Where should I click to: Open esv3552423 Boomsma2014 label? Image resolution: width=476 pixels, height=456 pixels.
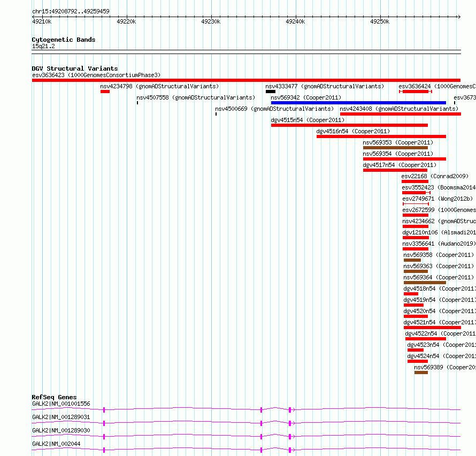point(439,187)
